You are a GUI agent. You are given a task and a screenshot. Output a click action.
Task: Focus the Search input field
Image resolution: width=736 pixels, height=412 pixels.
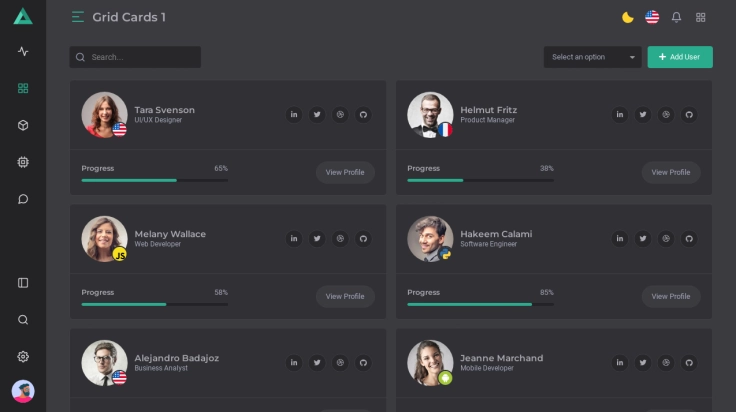click(x=140, y=57)
